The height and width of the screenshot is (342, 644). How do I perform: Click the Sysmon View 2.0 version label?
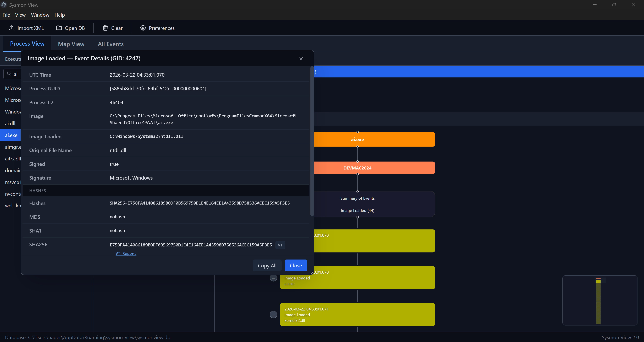coord(620,337)
